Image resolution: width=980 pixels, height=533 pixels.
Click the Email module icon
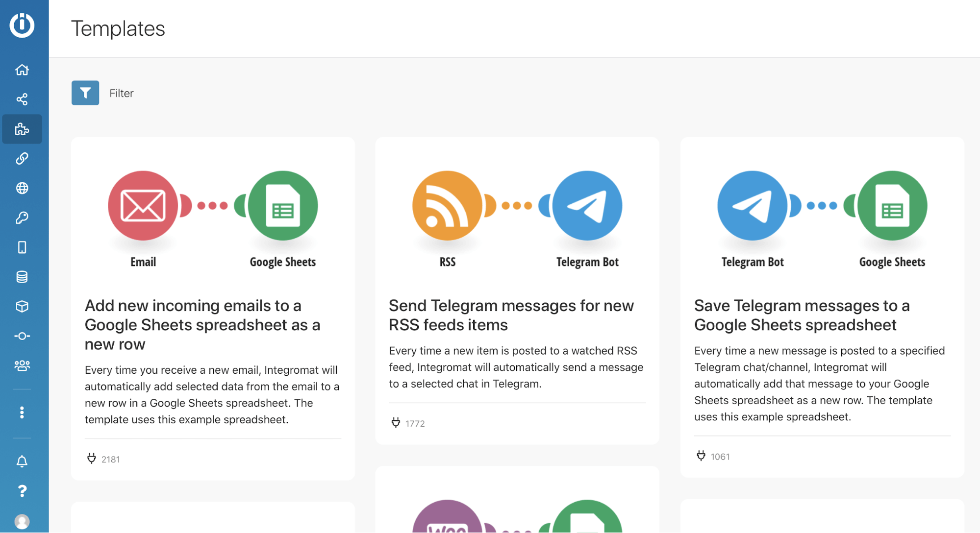[143, 206]
